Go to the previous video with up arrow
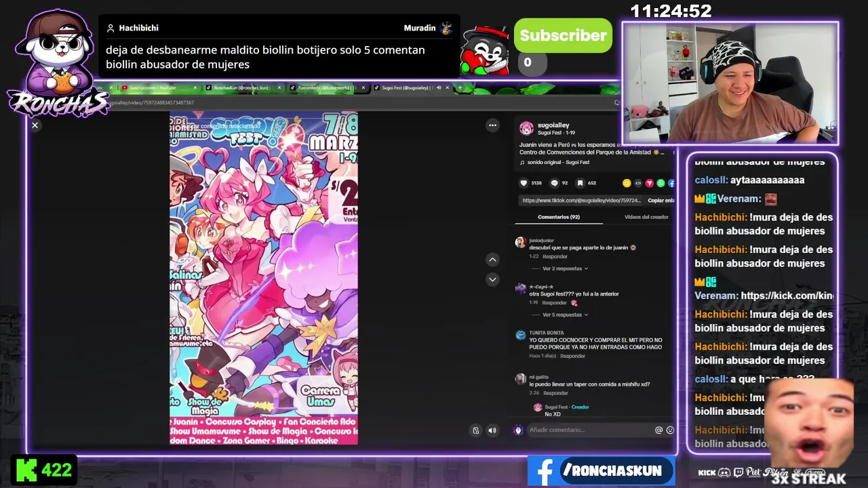This screenshot has height=488, width=868. (x=492, y=260)
